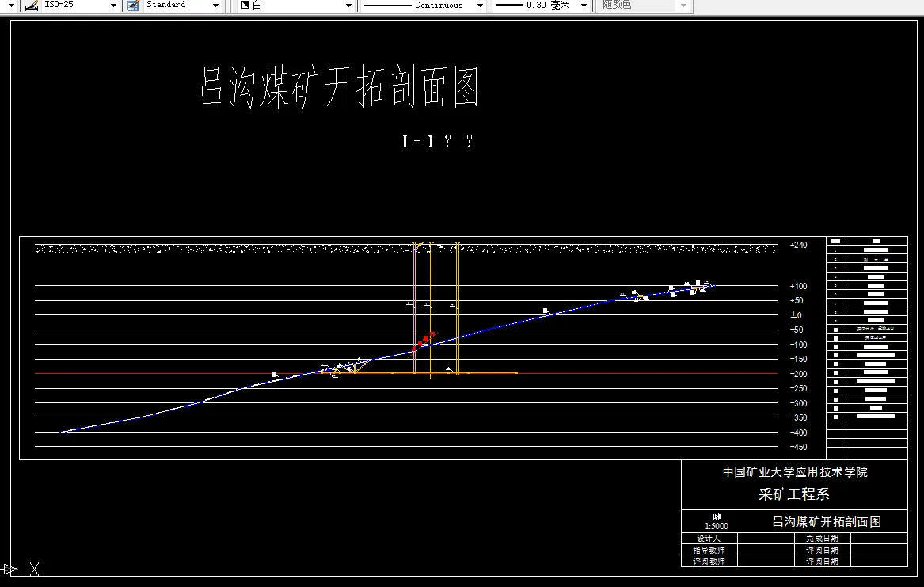
Task: Select the -300 elevation label
Action: pos(798,403)
